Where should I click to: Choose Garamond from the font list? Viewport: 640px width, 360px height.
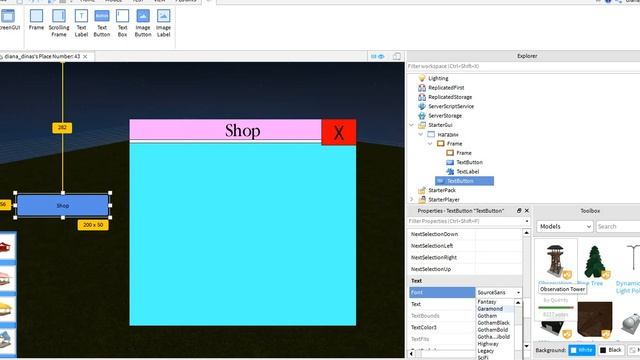490,309
